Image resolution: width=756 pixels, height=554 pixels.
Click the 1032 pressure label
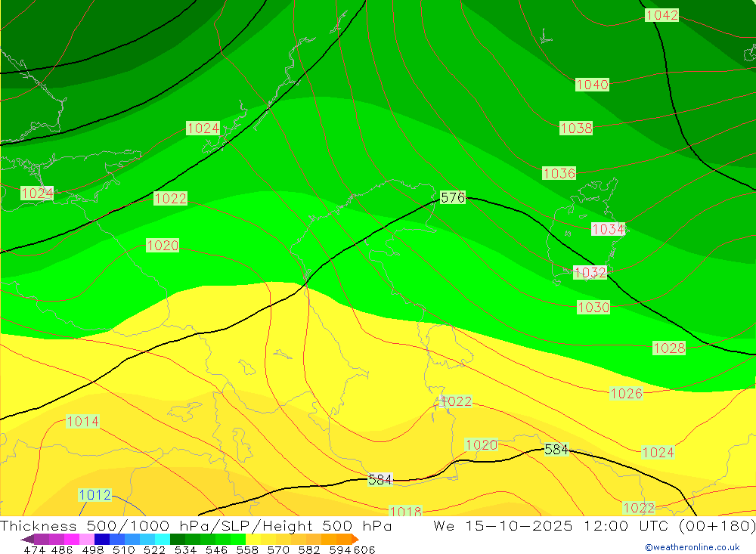click(x=590, y=272)
